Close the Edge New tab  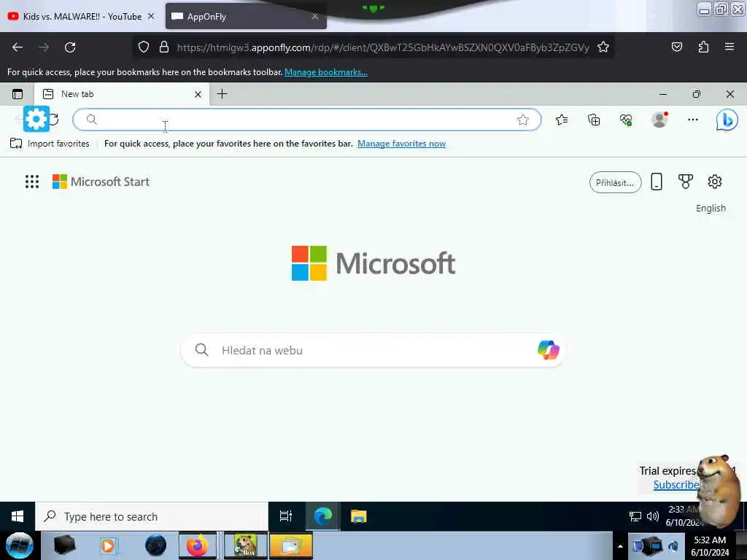[x=198, y=94]
